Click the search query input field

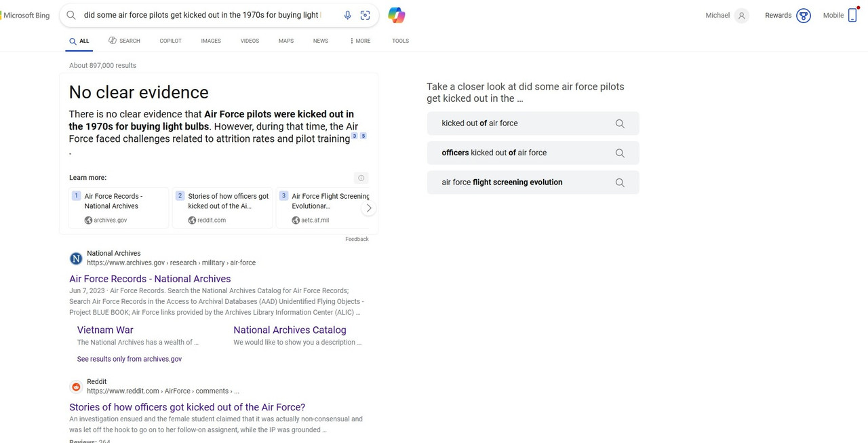tap(201, 15)
